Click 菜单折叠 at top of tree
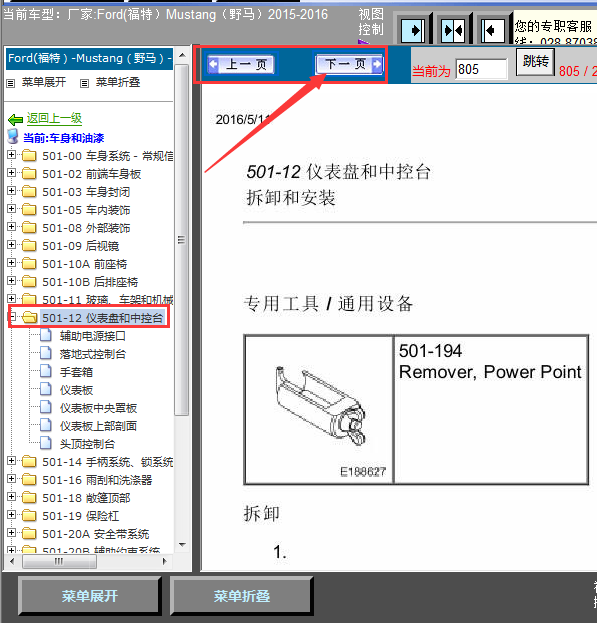This screenshot has height=623, width=597. (x=118, y=82)
